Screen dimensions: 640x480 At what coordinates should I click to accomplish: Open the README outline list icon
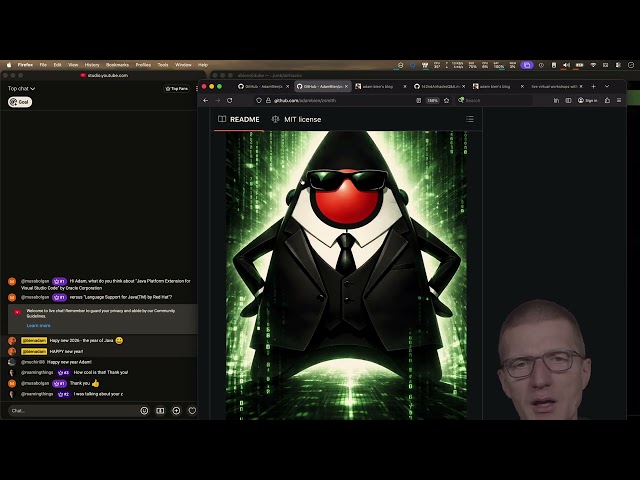click(x=470, y=119)
